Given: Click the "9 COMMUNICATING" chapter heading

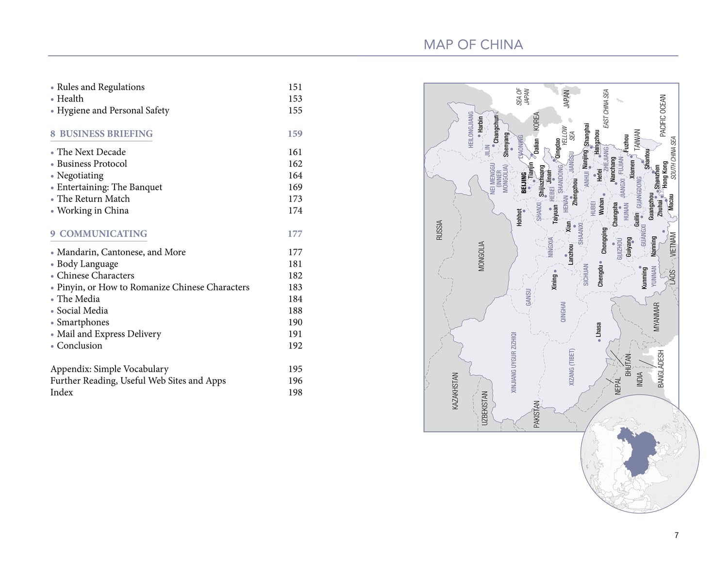Looking at the screenshot, I should pyautogui.click(x=99, y=234).
